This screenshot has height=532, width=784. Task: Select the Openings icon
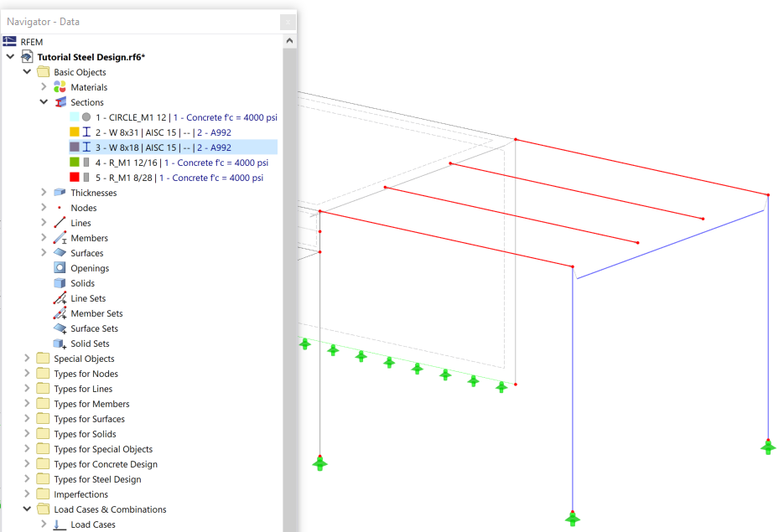59,267
